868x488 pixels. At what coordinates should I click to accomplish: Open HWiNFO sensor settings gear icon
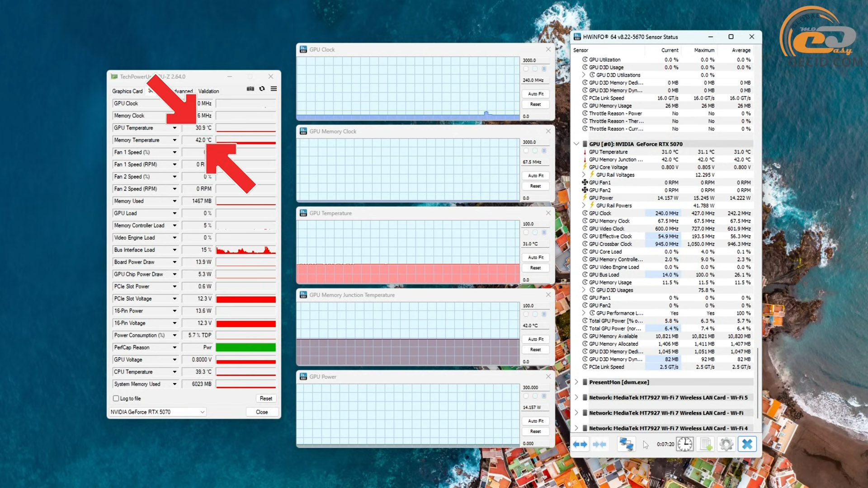click(726, 445)
